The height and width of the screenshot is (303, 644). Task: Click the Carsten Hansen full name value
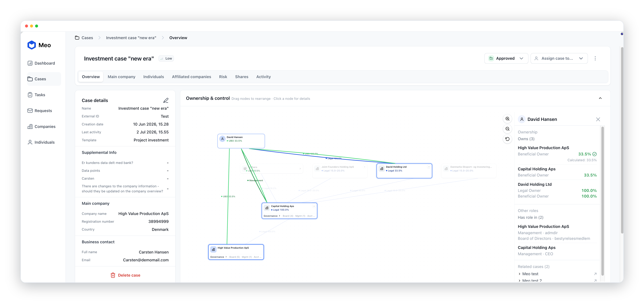tap(154, 252)
